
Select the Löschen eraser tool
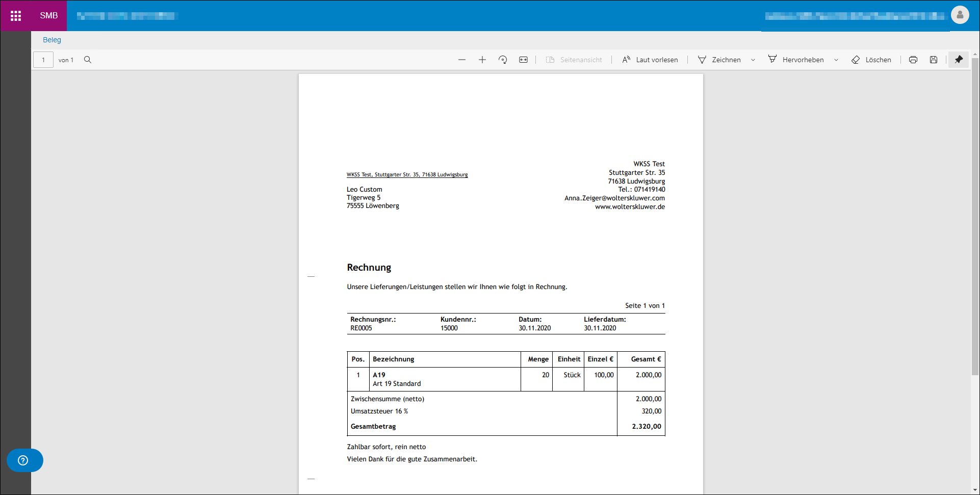871,60
